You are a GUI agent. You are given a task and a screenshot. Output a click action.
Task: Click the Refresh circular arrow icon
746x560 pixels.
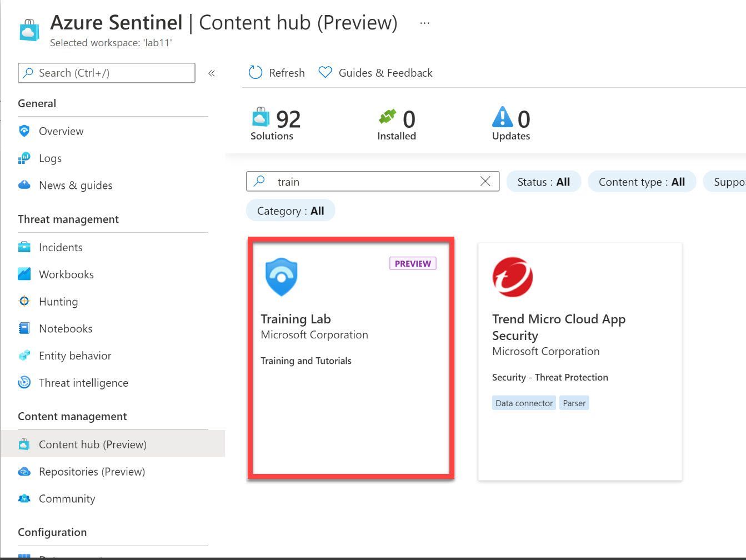pyautogui.click(x=256, y=73)
